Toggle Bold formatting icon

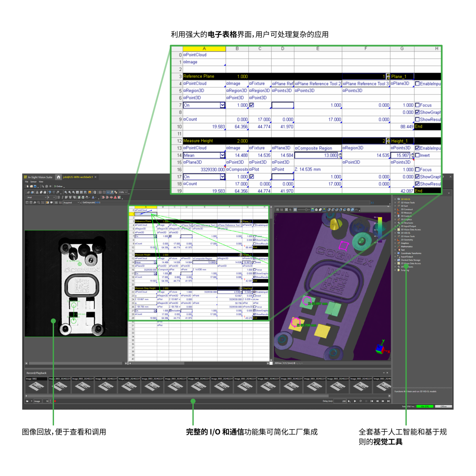tap(59, 197)
